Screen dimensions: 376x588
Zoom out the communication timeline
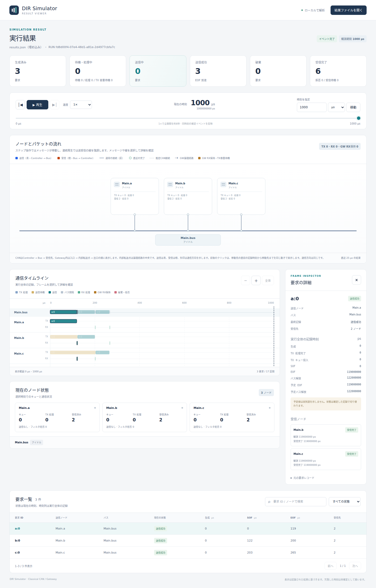tap(245, 281)
